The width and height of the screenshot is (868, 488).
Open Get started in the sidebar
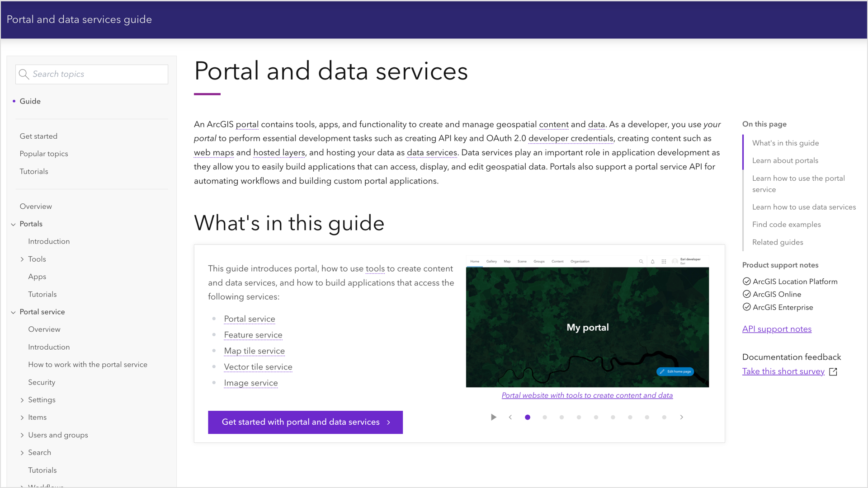(x=38, y=136)
